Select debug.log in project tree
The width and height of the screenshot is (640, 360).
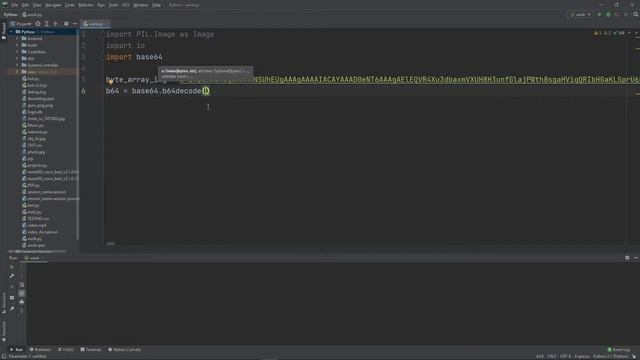pos(34,92)
